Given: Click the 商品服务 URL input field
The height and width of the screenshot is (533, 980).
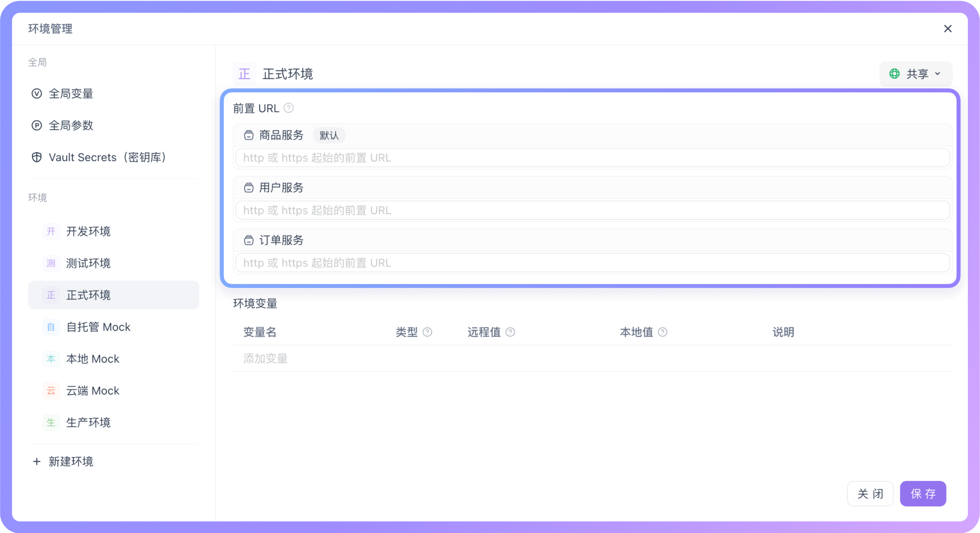Looking at the screenshot, I should (x=592, y=158).
